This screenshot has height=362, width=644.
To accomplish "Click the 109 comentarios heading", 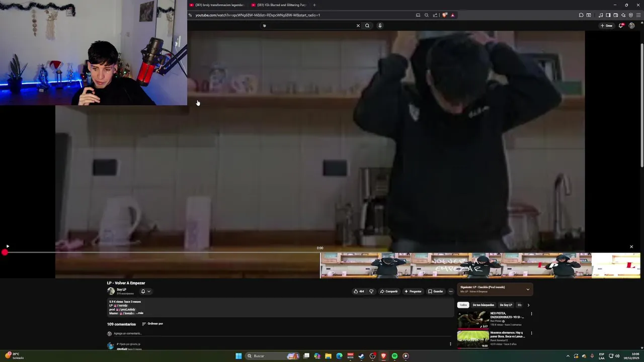I will click(x=121, y=324).
